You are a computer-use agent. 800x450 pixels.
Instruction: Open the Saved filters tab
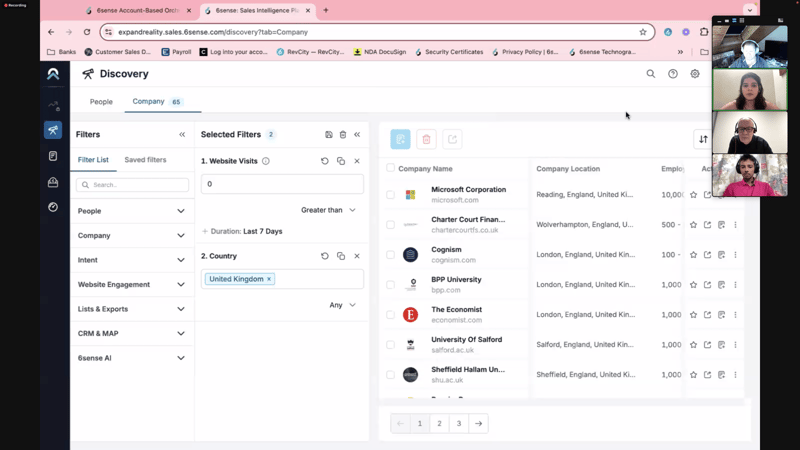145,160
